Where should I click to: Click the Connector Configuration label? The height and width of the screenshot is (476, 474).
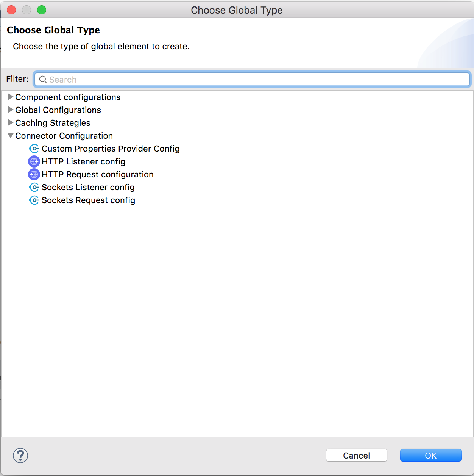(64, 136)
